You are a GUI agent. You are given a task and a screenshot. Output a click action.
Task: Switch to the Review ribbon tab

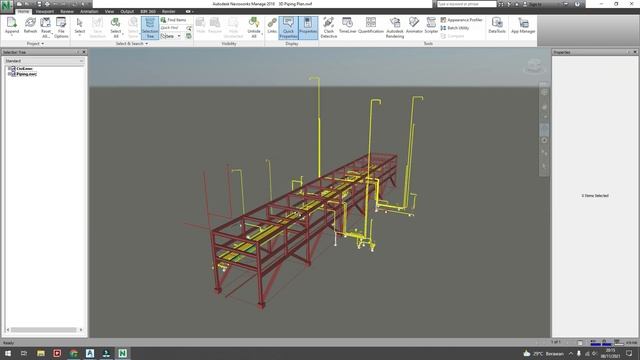67,11
